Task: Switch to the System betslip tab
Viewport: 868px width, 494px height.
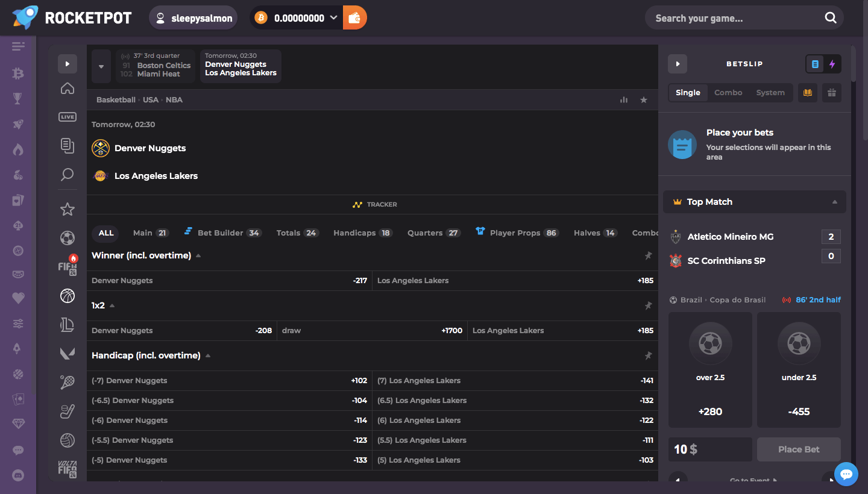Action: tap(770, 93)
